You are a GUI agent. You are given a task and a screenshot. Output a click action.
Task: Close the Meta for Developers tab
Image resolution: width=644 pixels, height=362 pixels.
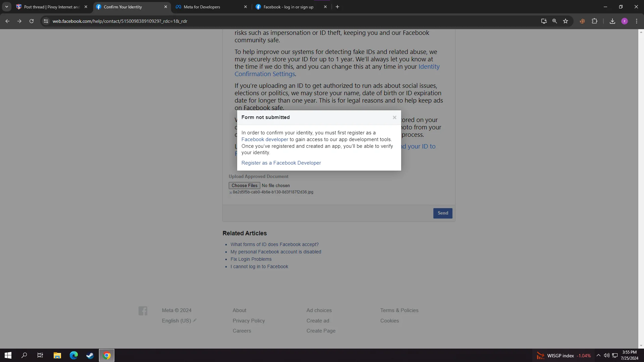point(245,7)
